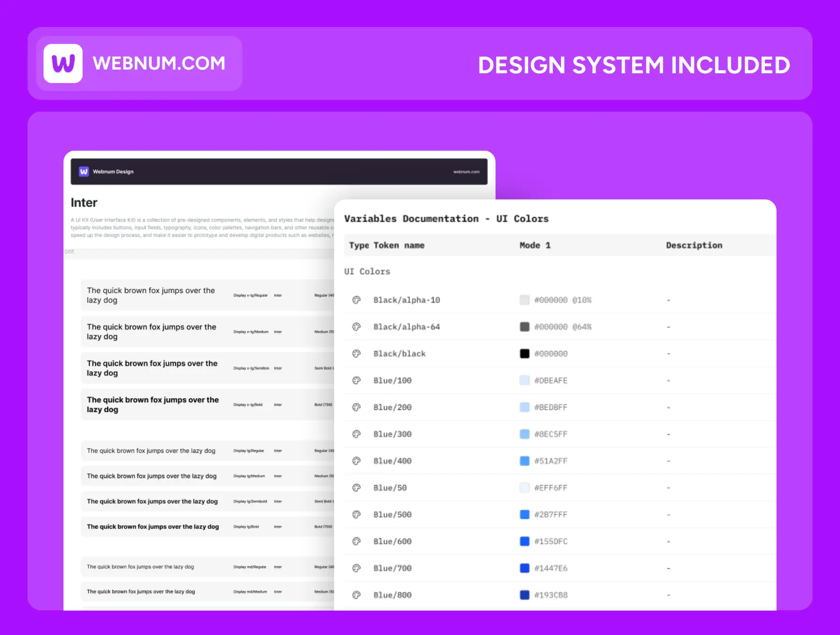Select the palette icon next to Blue/100

[x=357, y=381]
